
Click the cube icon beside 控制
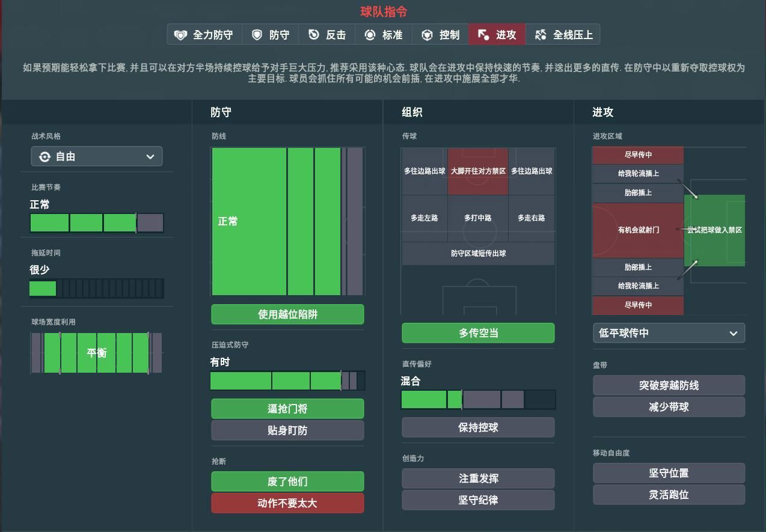pos(427,35)
